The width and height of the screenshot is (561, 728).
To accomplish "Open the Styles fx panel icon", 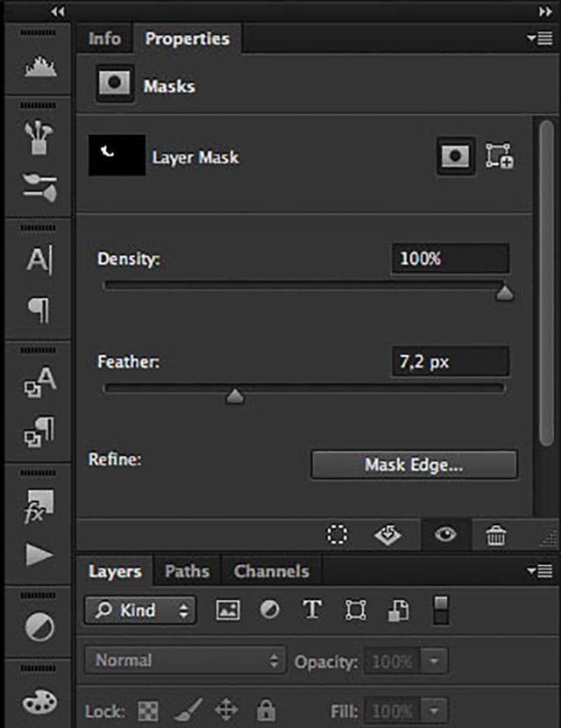I will (x=39, y=506).
